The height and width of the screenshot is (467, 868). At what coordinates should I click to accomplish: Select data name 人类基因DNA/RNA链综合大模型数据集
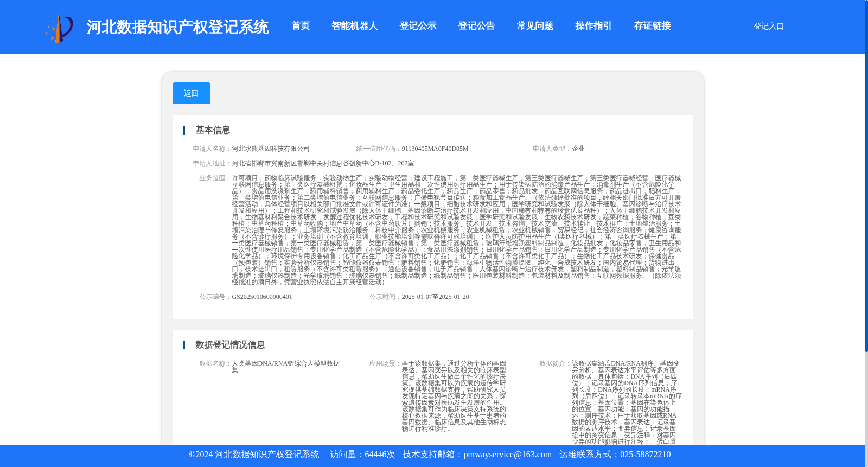pos(286,367)
